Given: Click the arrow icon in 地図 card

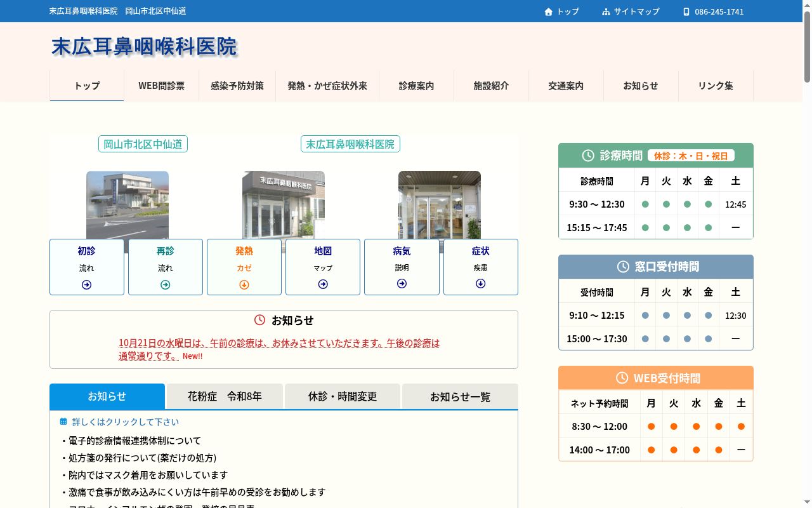Looking at the screenshot, I should 323,284.
